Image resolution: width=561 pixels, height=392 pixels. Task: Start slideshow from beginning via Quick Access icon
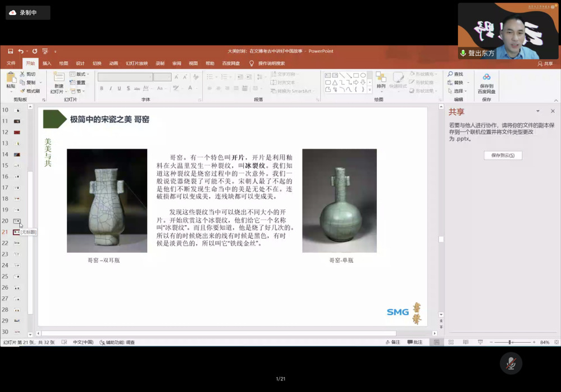click(45, 51)
